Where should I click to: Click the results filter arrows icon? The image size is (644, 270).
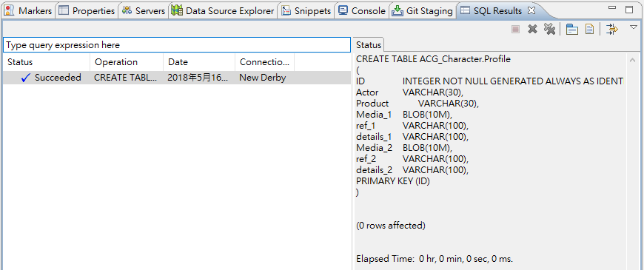click(x=612, y=29)
